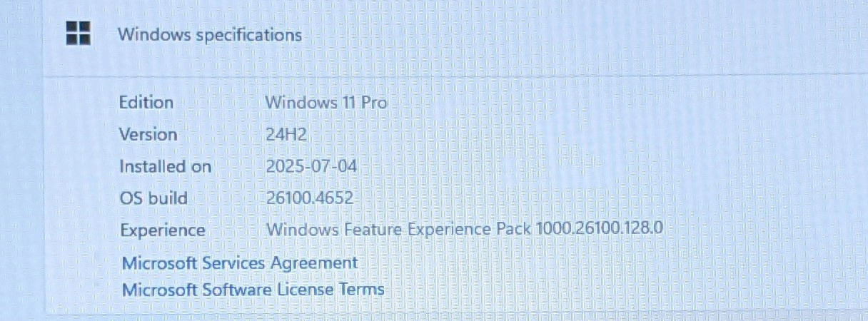Click blank header area right of title
The image size is (868, 321).
571,34
